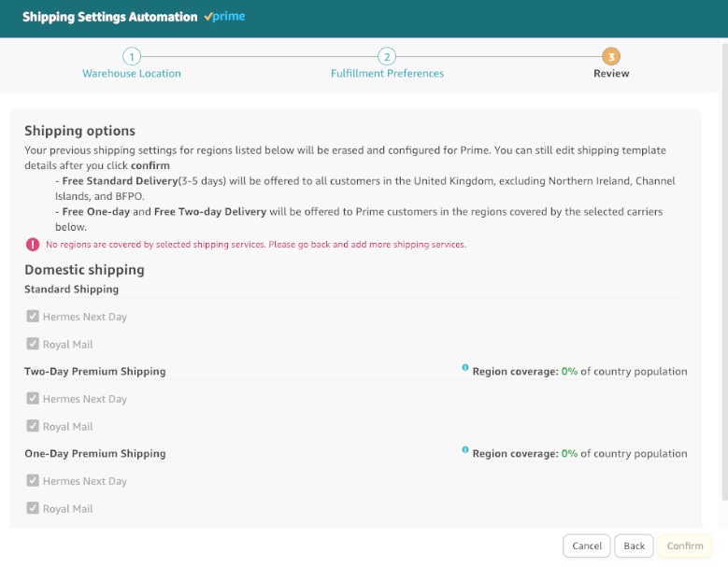Click info icon beside Two-Day region coverage
This screenshot has width=728, height=567.
click(x=465, y=369)
